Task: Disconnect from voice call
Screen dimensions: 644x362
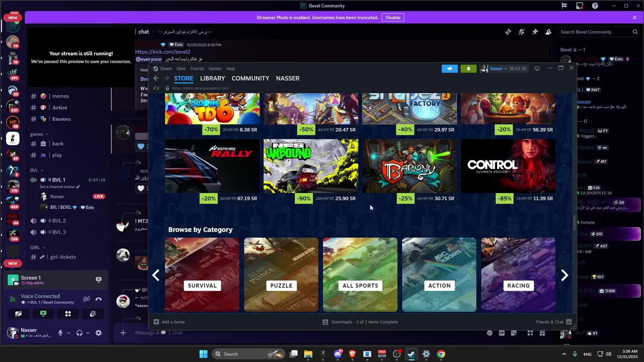Action: point(99,299)
